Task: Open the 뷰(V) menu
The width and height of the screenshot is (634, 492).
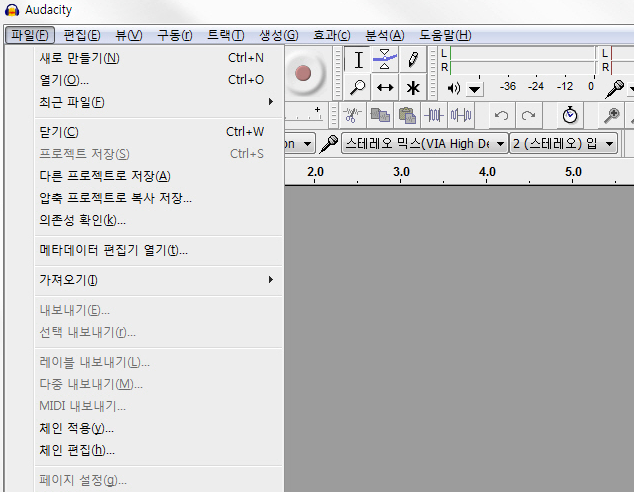Action: [129, 35]
